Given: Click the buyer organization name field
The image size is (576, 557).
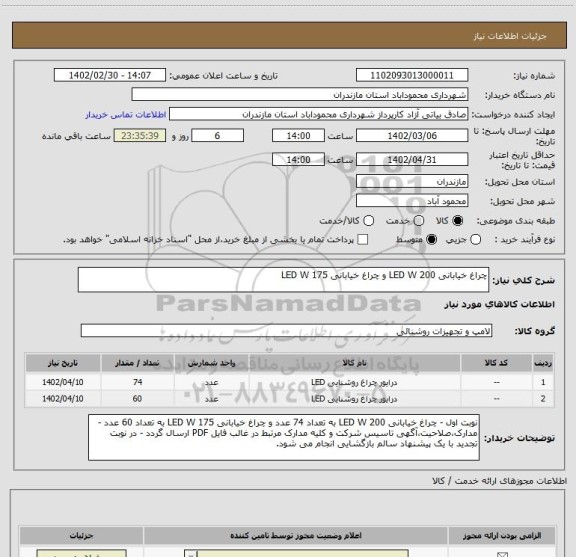Looking at the screenshot, I should click(x=300, y=95).
